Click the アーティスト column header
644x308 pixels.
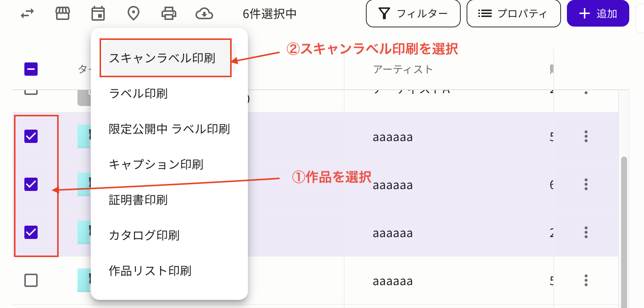[403, 69]
